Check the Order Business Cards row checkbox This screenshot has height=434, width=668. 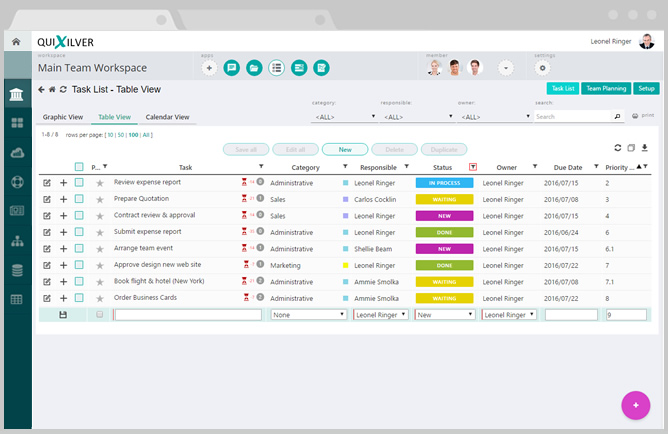(x=79, y=298)
